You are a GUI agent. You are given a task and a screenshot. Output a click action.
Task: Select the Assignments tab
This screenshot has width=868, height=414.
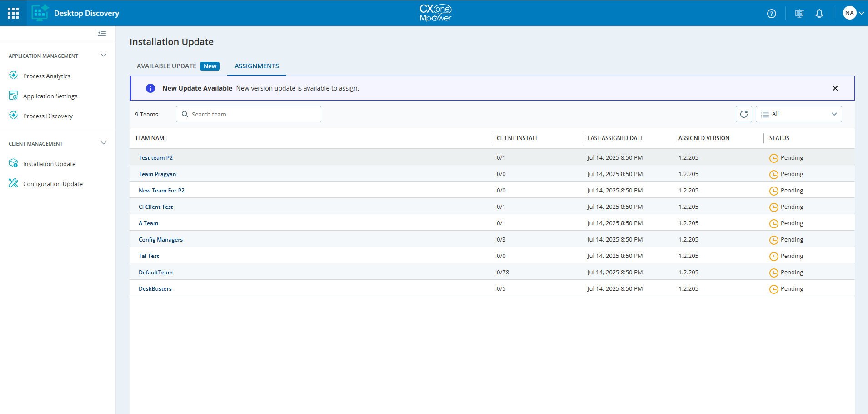tap(256, 66)
